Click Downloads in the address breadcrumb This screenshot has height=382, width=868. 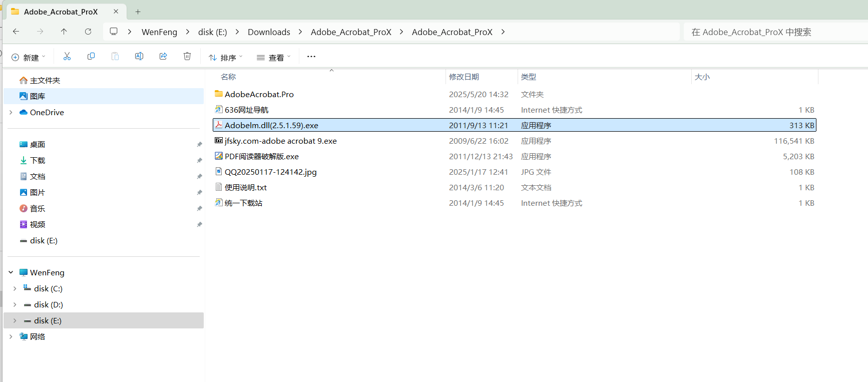(269, 32)
